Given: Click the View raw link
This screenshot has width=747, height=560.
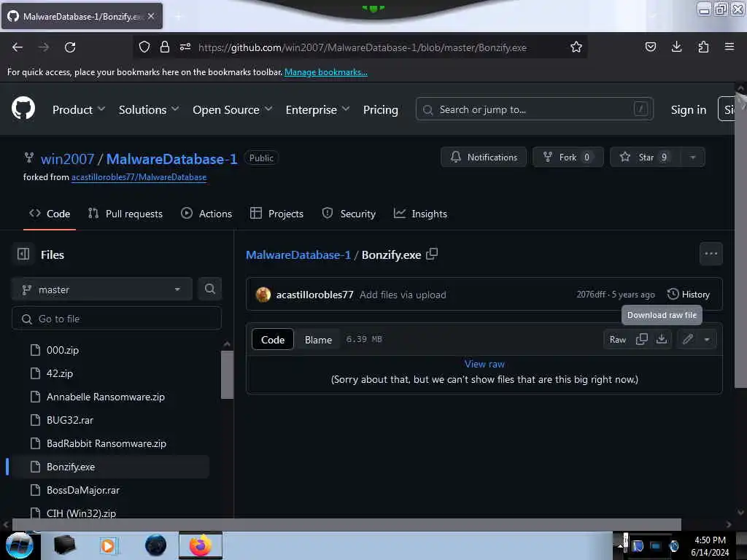Looking at the screenshot, I should coord(484,364).
